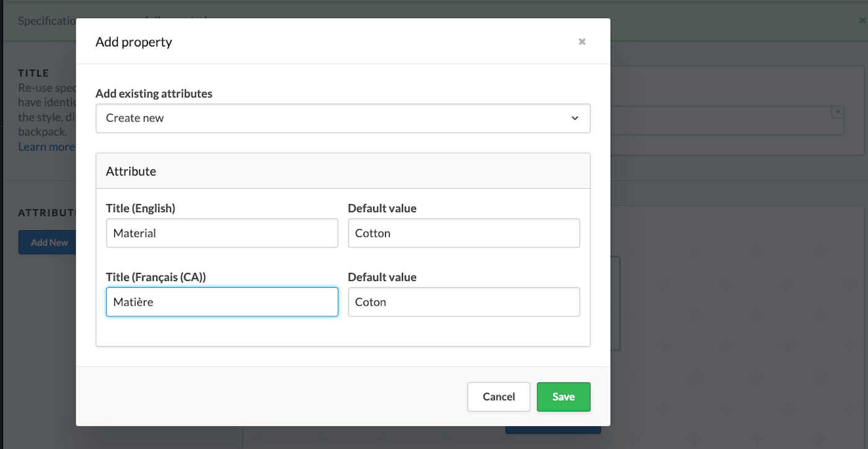Click the Attribute section header
The width and height of the screenshot is (868, 449).
coord(343,171)
